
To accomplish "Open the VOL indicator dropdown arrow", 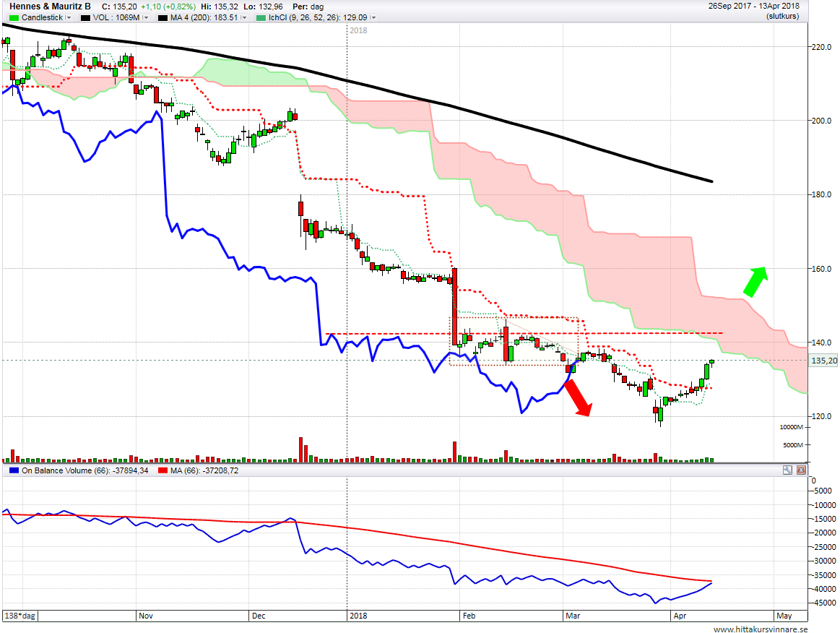I will [145, 17].
